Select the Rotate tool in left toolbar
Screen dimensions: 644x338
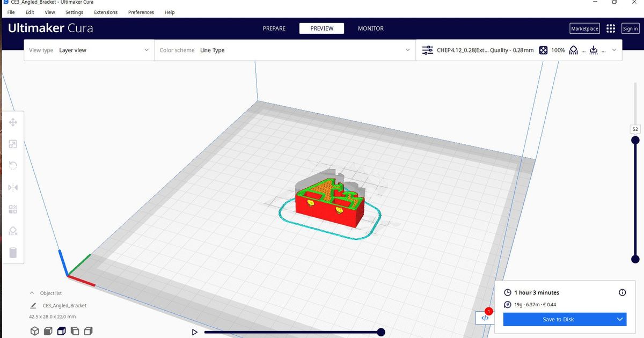[13, 166]
